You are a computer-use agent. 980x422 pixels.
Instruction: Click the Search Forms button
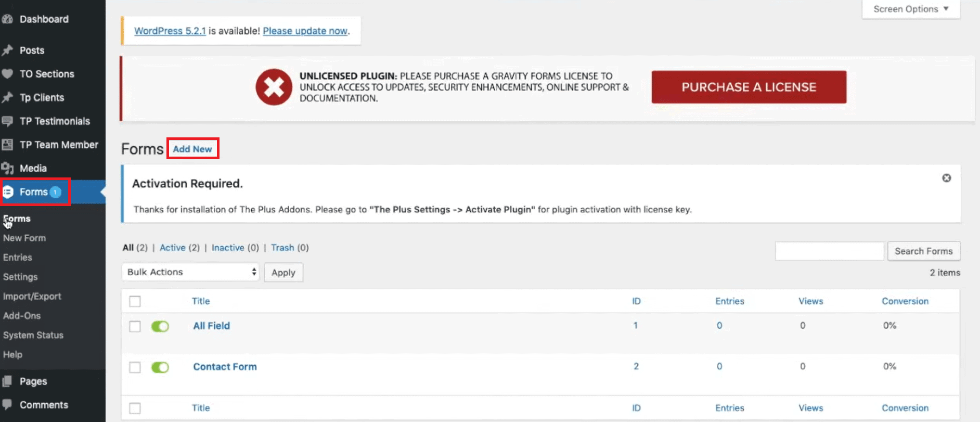924,251
